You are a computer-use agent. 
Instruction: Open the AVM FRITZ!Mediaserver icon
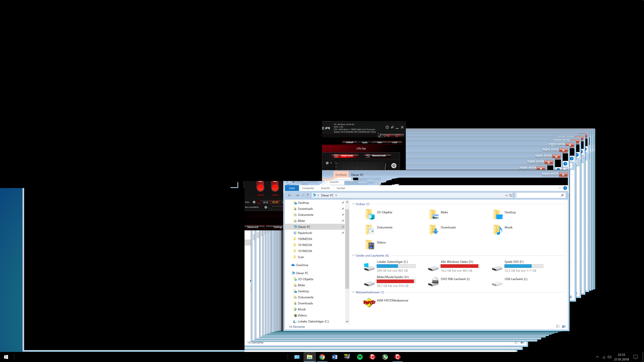369,303
